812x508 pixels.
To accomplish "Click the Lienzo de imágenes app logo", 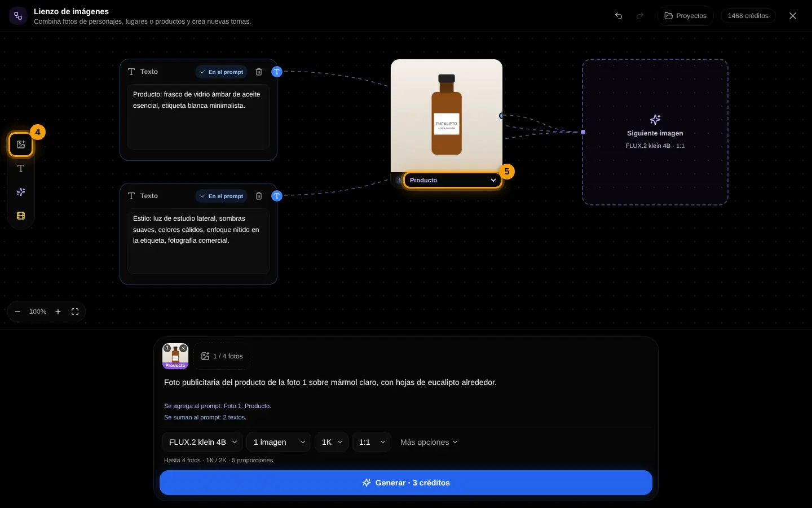I will (18, 16).
